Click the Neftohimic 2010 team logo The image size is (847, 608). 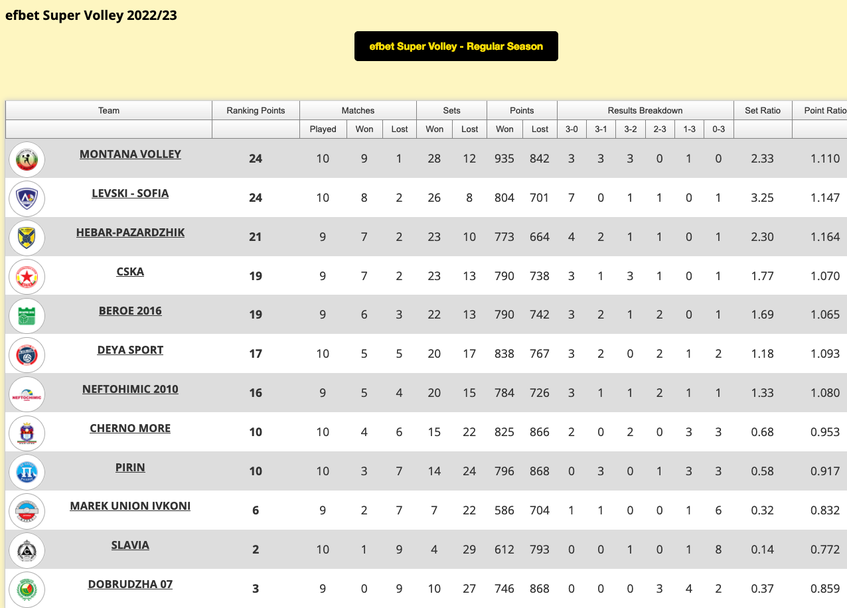point(26,393)
